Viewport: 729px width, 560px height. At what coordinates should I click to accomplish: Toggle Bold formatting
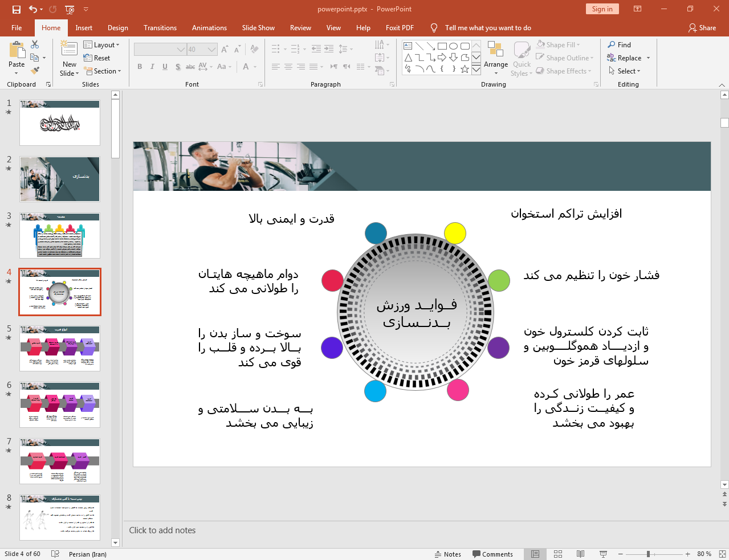[x=140, y=67]
